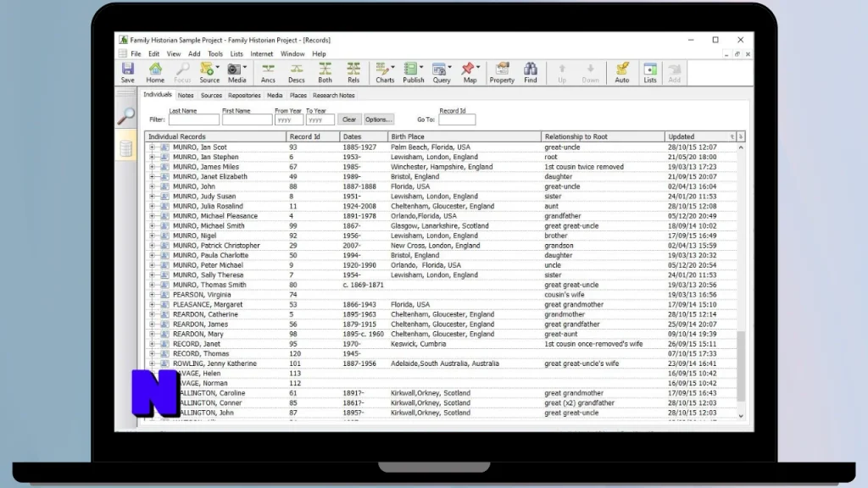
Task: Open the Property box icon
Action: tap(502, 73)
